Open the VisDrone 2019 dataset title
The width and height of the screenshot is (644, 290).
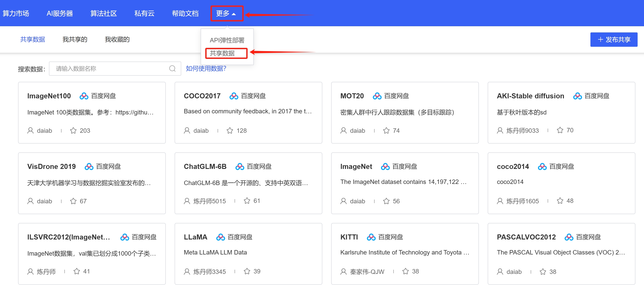(52, 167)
